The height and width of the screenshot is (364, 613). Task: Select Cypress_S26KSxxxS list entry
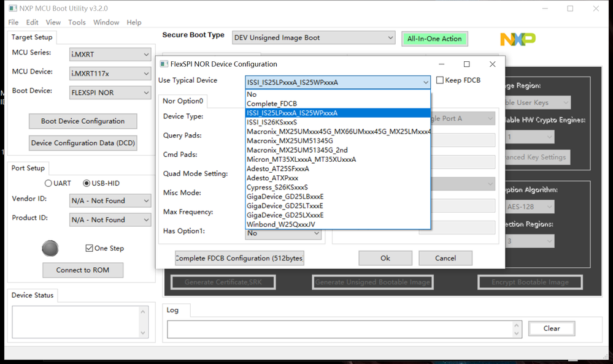click(x=337, y=188)
